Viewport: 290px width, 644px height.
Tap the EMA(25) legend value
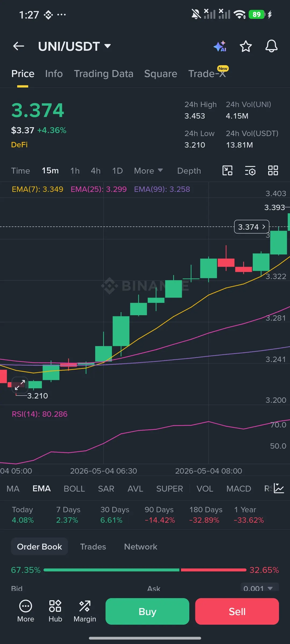[99, 189]
